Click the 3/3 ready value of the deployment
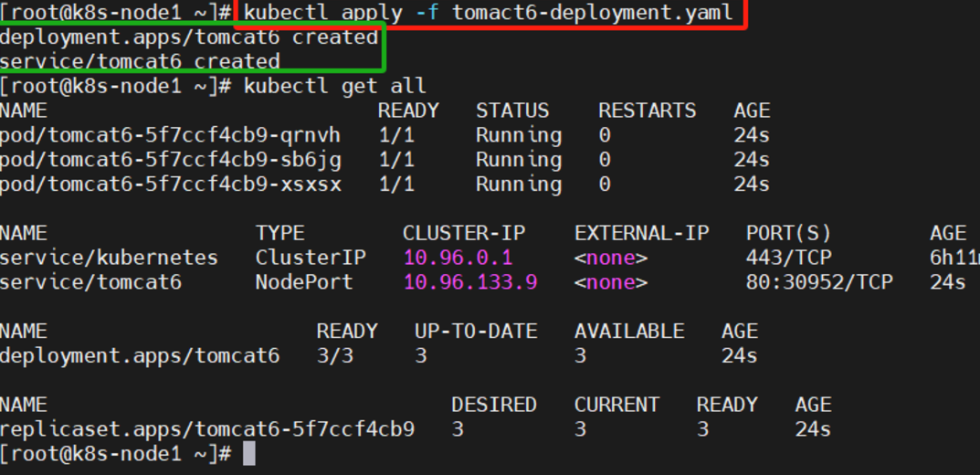This screenshot has height=475, width=980. (335, 356)
